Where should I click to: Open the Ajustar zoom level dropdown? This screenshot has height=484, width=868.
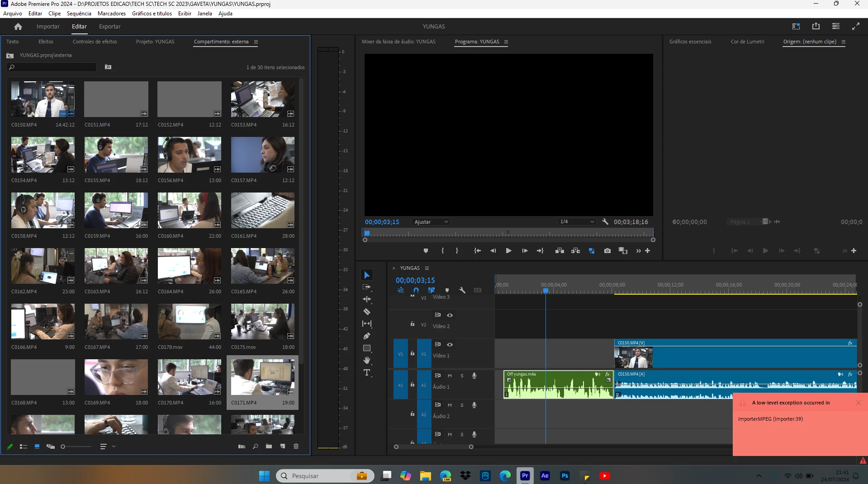click(431, 222)
